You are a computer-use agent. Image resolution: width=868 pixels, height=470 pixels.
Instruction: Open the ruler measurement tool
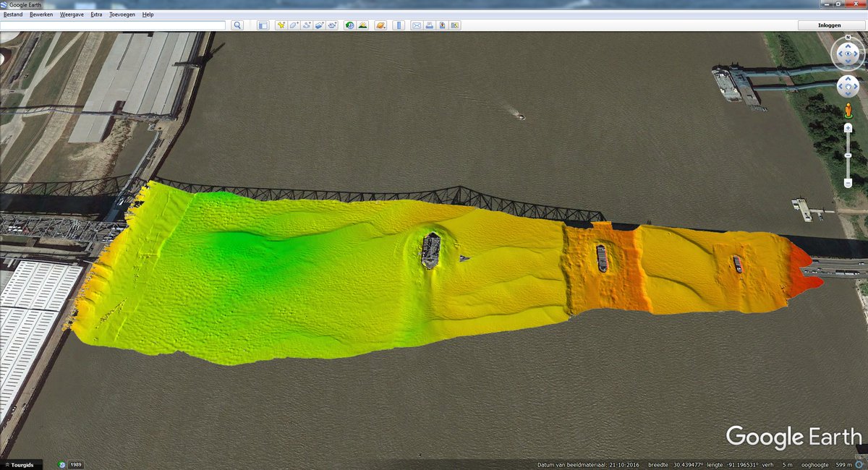399,25
